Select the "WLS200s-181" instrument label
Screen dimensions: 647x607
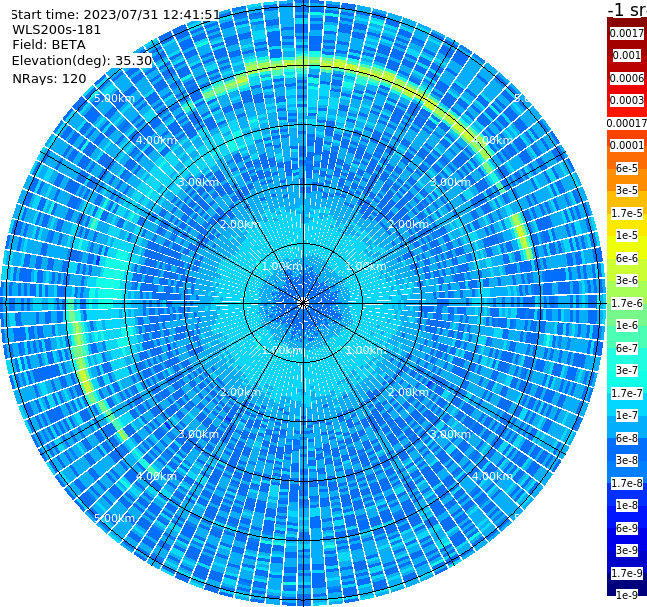(57, 30)
